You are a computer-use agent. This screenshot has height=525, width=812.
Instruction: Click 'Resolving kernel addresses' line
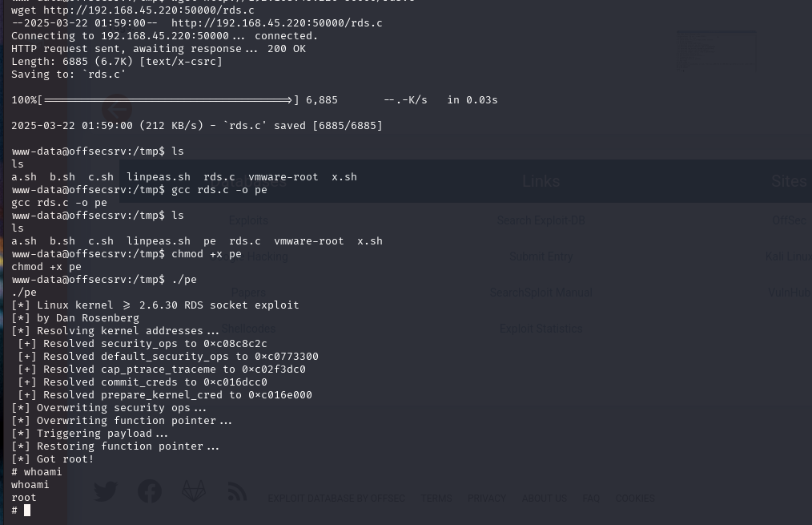(115, 331)
